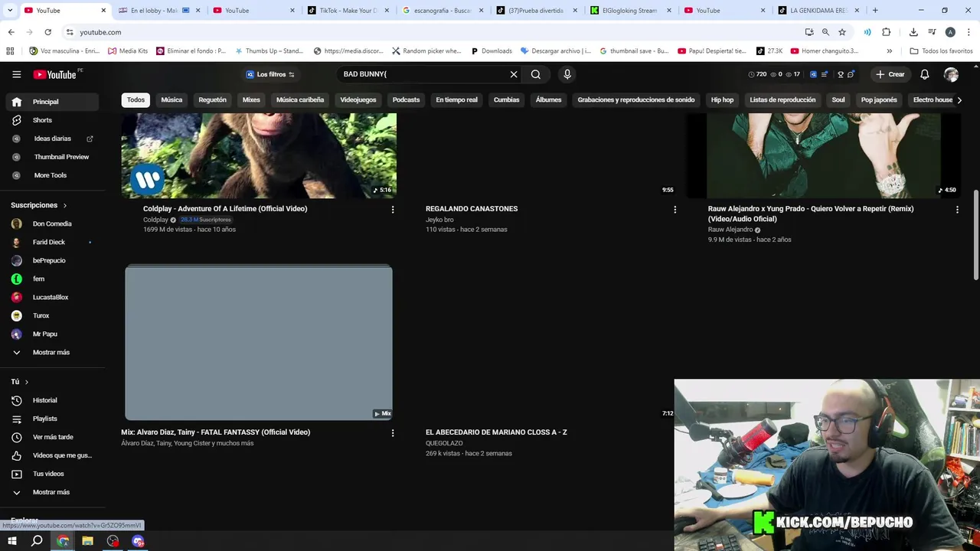Screen dimensions: 980x551
Task: Open LucastaBlox subscription channel
Action: 51,297
